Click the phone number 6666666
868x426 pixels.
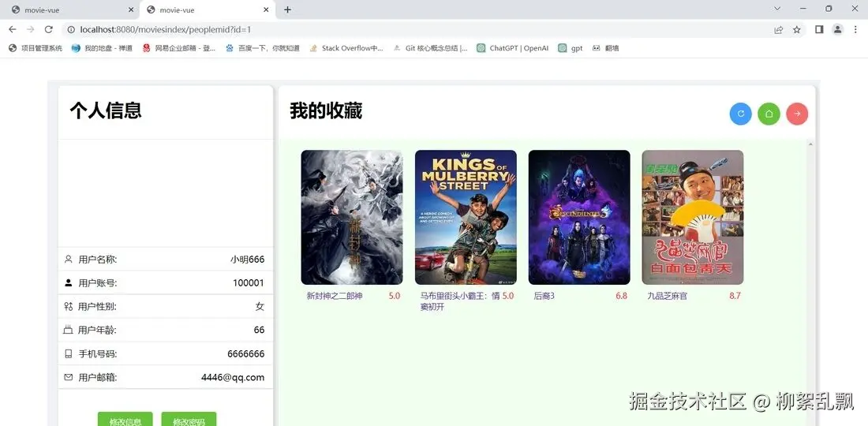point(245,353)
